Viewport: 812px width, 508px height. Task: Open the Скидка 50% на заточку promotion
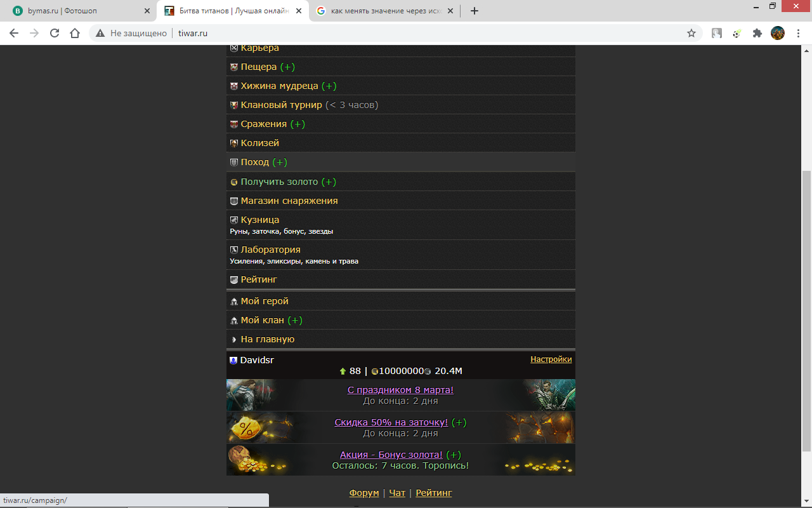(x=391, y=422)
